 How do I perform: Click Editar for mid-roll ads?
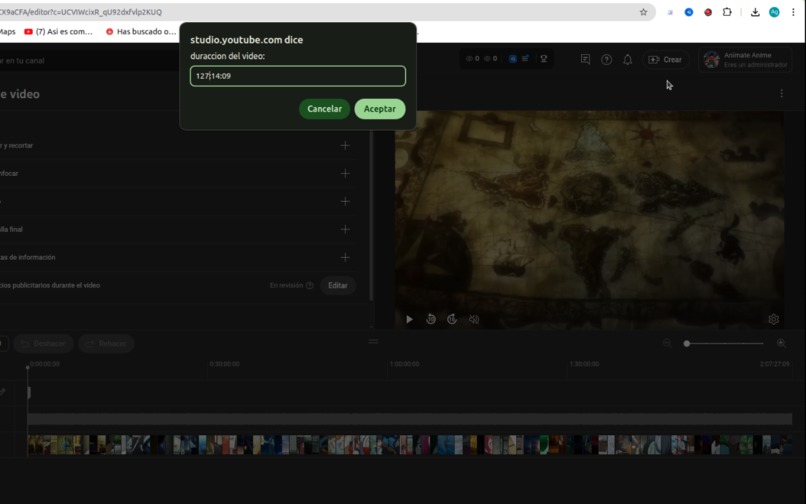(338, 285)
